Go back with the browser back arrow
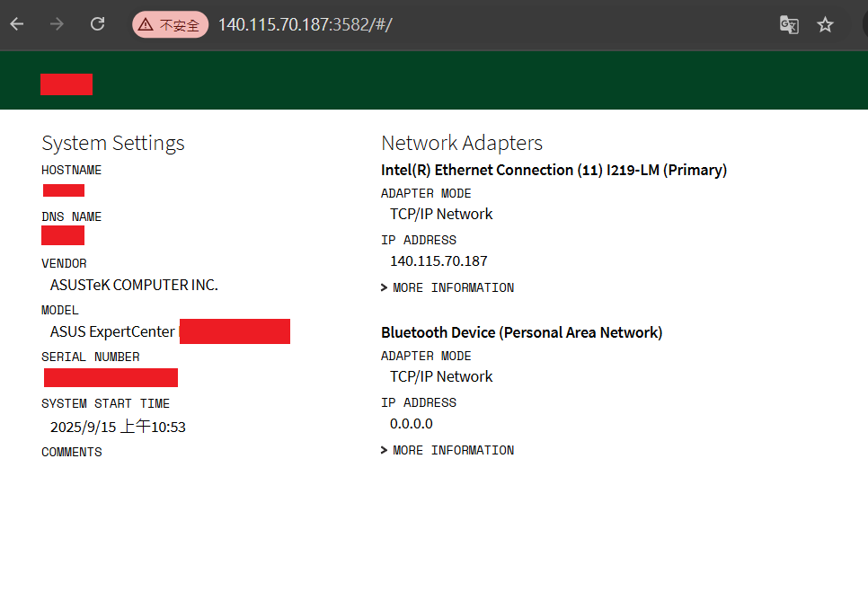Screen dimensions: 868x591 coord(17,24)
